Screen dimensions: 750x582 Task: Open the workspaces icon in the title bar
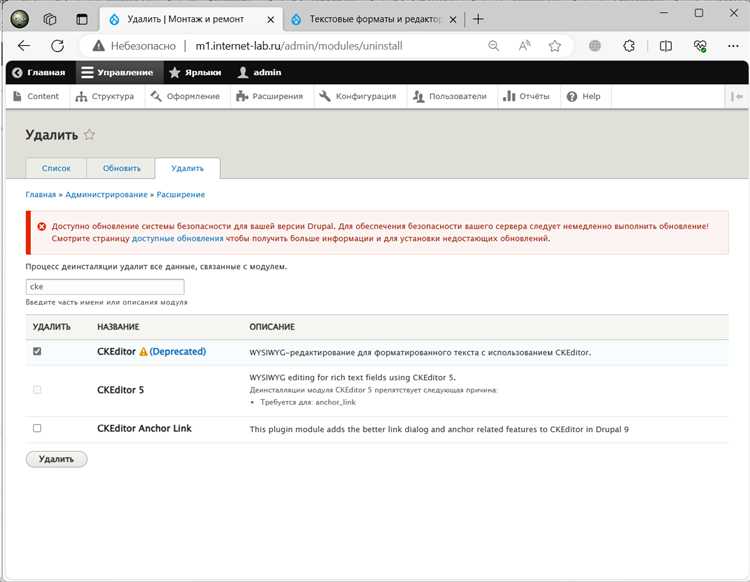tap(50, 19)
